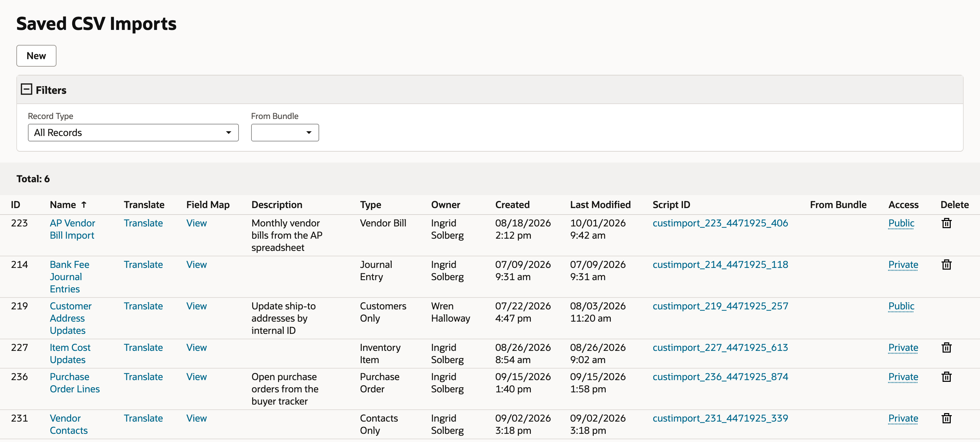Open script custimport_219_4471925_257
The width and height of the screenshot is (980, 442).
click(720, 306)
